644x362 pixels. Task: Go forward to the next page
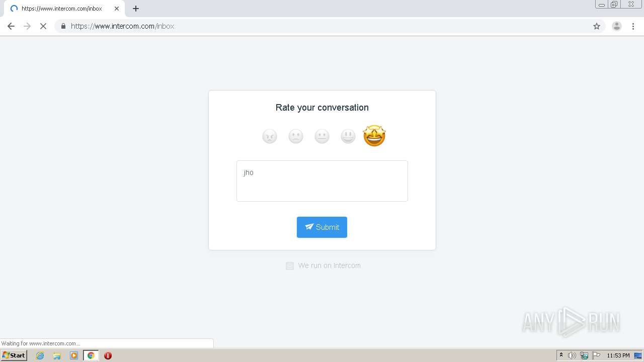pyautogui.click(x=27, y=26)
